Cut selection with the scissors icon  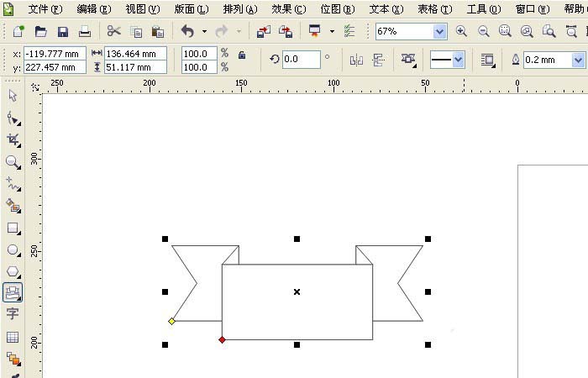point(113,31)
